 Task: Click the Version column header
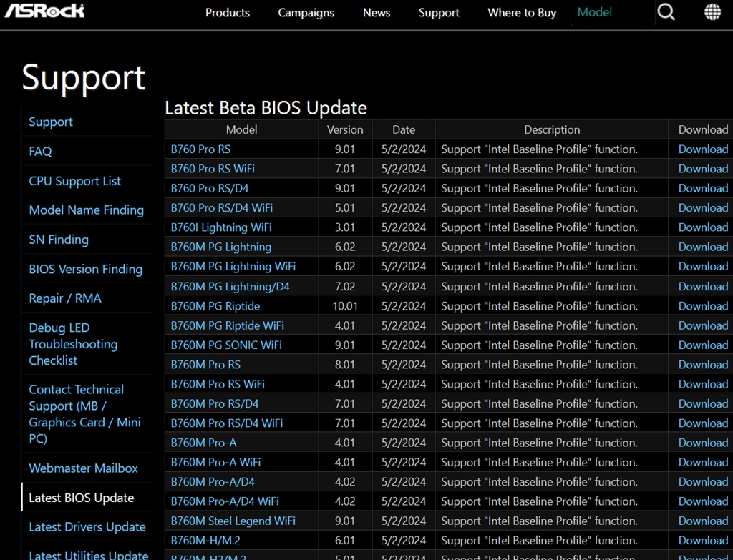[x=345, y=129]
